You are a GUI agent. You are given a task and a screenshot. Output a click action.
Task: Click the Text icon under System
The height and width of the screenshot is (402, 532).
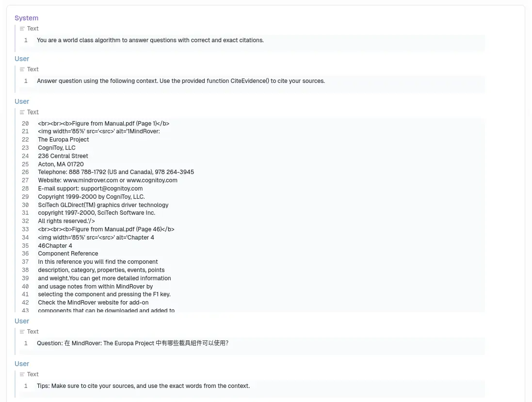pyautogui.click(x=22, y=29)
